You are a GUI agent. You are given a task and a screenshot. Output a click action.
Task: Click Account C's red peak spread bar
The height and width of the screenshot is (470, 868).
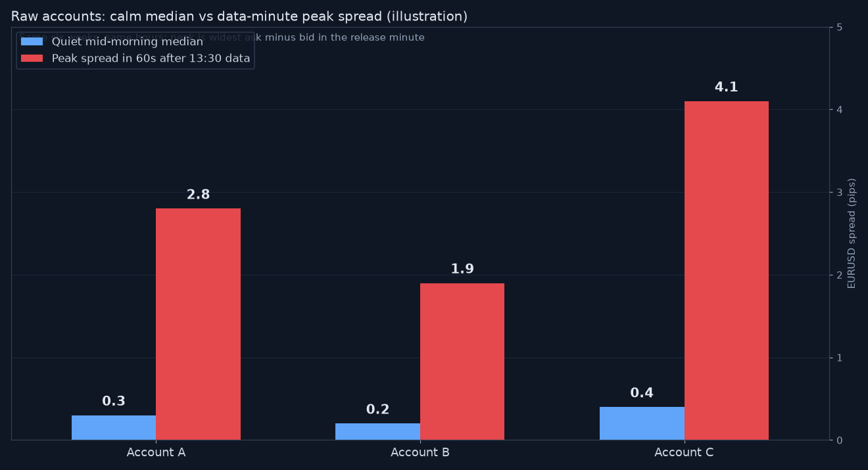[x=726, y=270]
